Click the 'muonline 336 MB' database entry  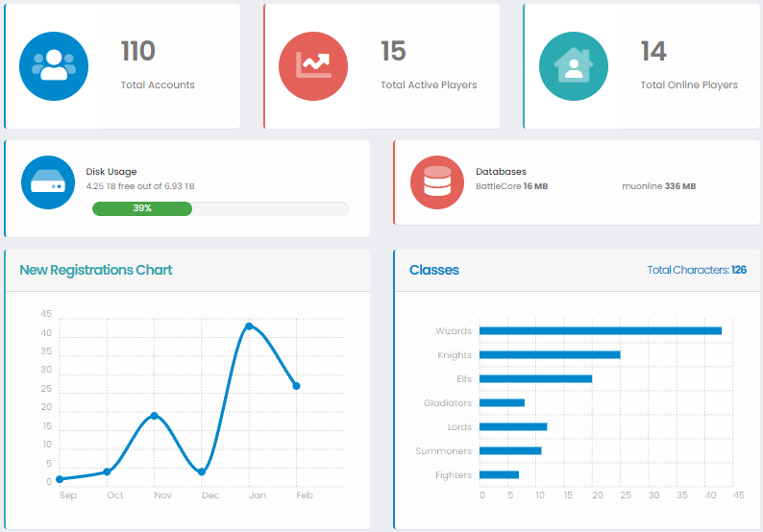(x=659, y=186)
